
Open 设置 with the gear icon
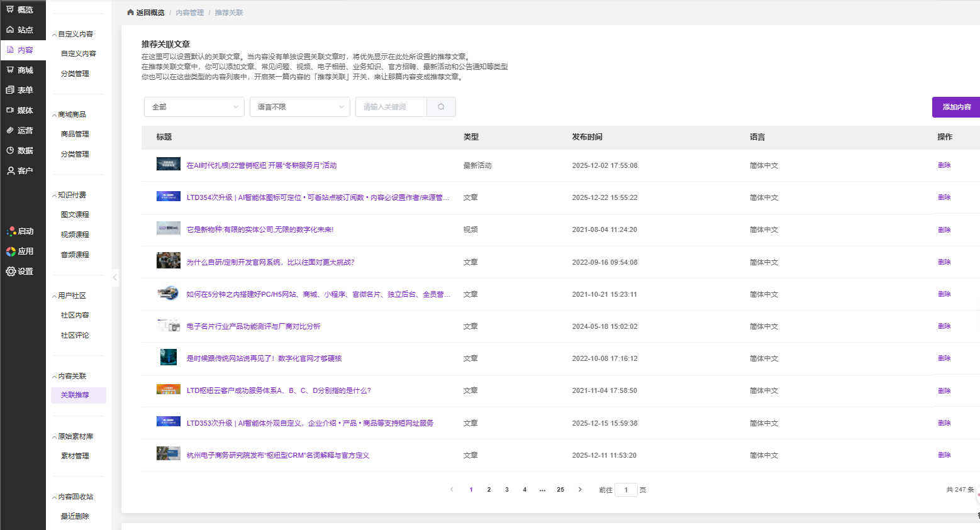click(x=19, y=272)
